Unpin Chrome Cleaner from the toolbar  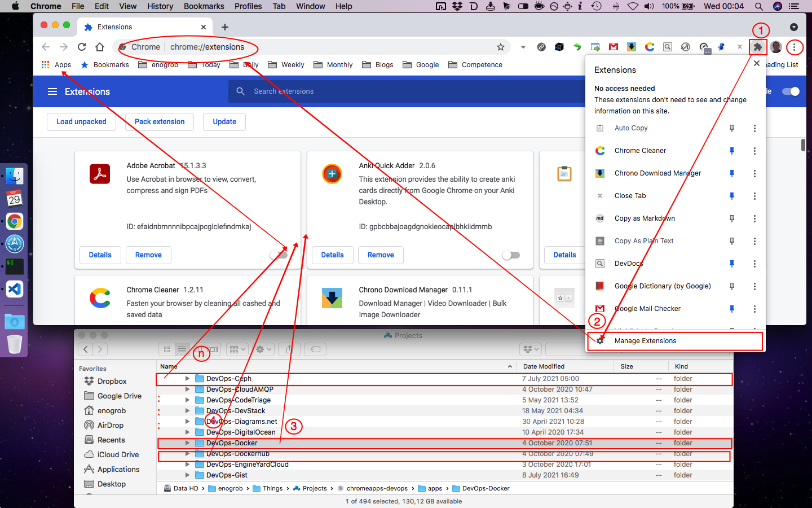point(731,151)
